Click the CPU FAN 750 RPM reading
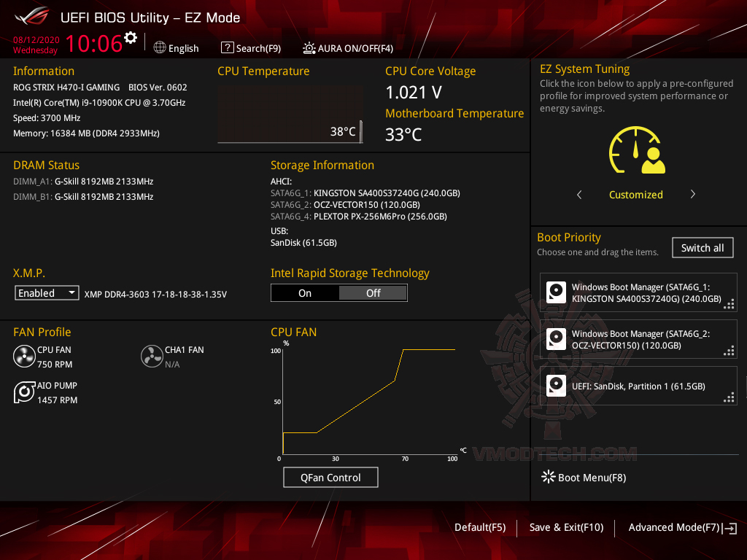Screen dimensions: 747x560 pyautogui.click(x=55, y=365)
